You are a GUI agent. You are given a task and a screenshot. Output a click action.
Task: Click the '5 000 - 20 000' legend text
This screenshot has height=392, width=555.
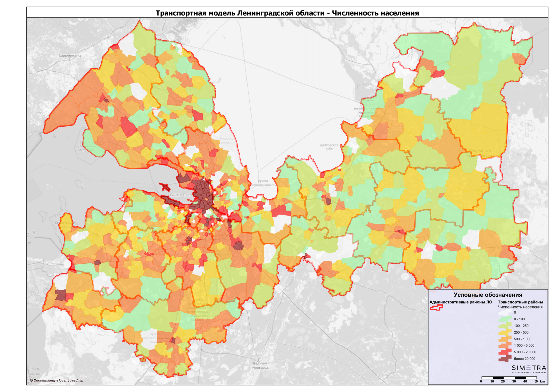tap(525, 352)
